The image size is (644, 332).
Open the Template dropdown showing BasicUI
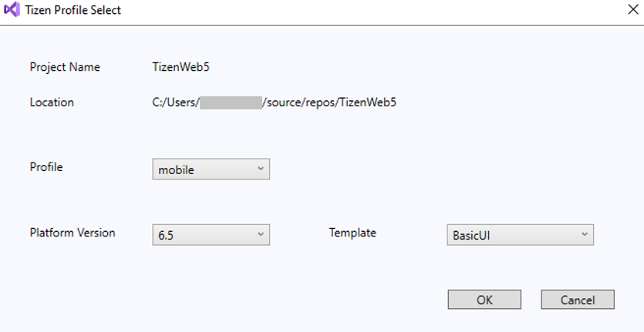pos(519,235)
